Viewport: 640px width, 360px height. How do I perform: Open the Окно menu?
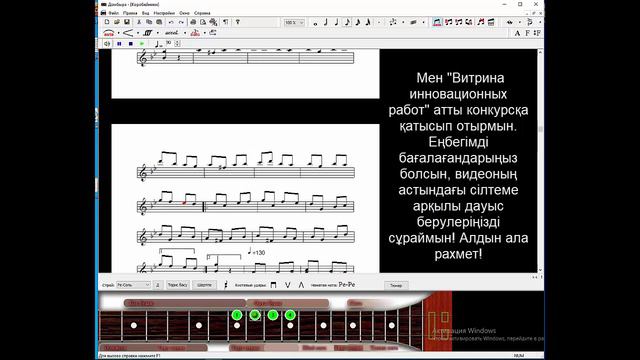point(184,13)
